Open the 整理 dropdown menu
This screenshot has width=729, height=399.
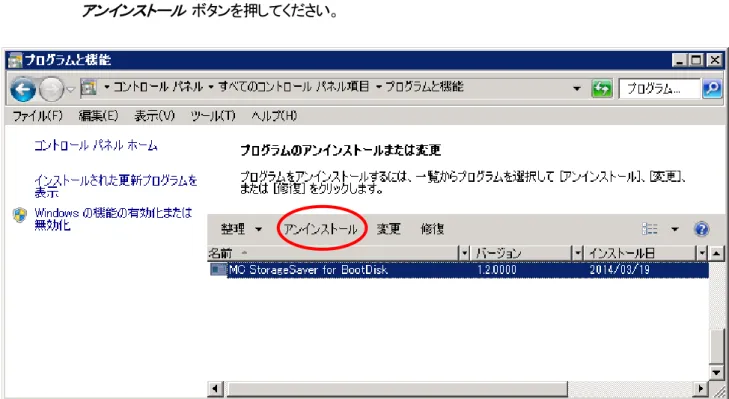(x=241, y=229)
